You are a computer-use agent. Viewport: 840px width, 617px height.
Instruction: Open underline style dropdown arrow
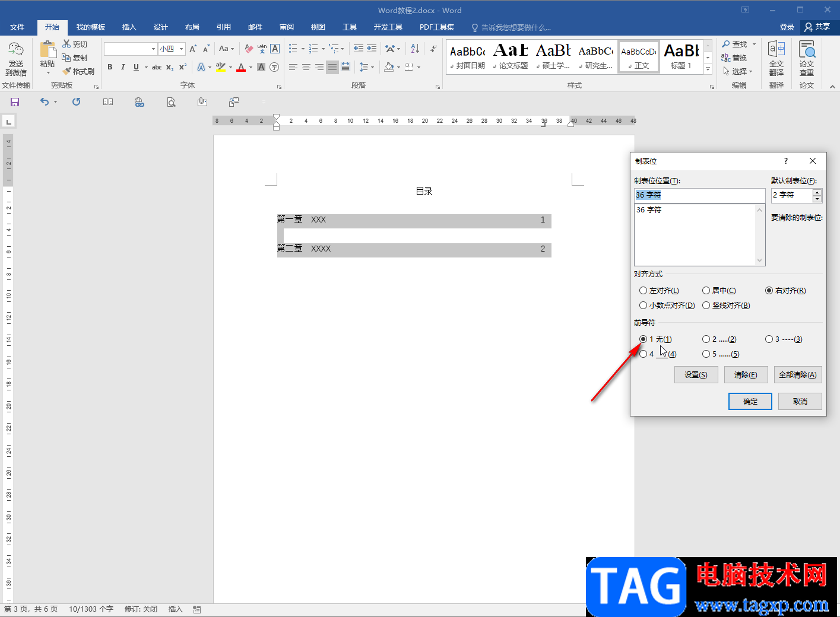point(146,67)
